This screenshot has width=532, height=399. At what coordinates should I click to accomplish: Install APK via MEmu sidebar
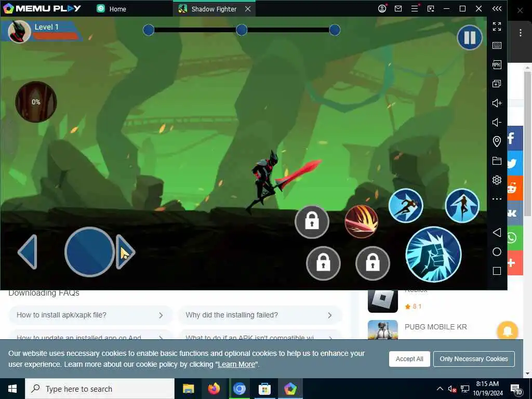497,65
